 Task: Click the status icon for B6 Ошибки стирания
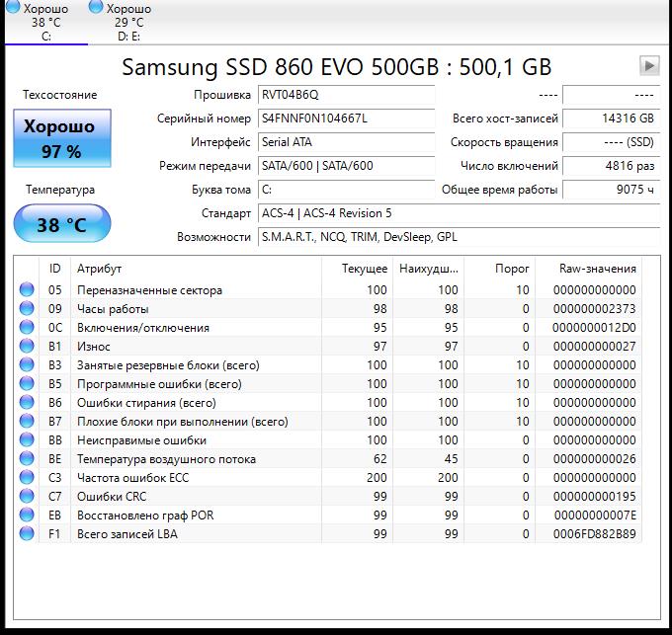coord(27,403)
